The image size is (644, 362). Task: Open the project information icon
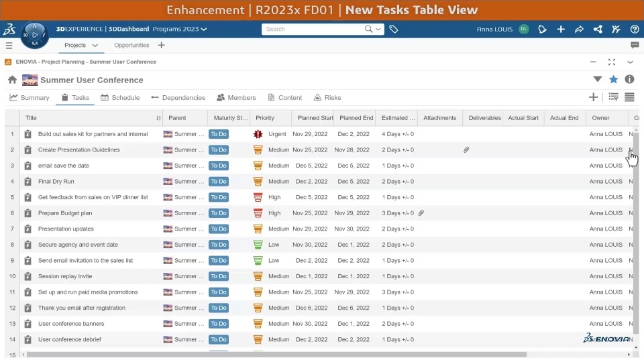(629, 79)
